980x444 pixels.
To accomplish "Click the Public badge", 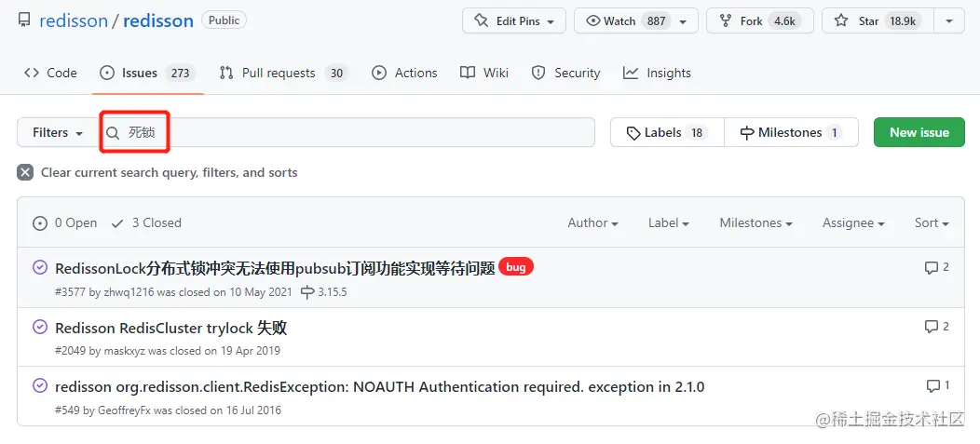I will (x=224, y=20).
